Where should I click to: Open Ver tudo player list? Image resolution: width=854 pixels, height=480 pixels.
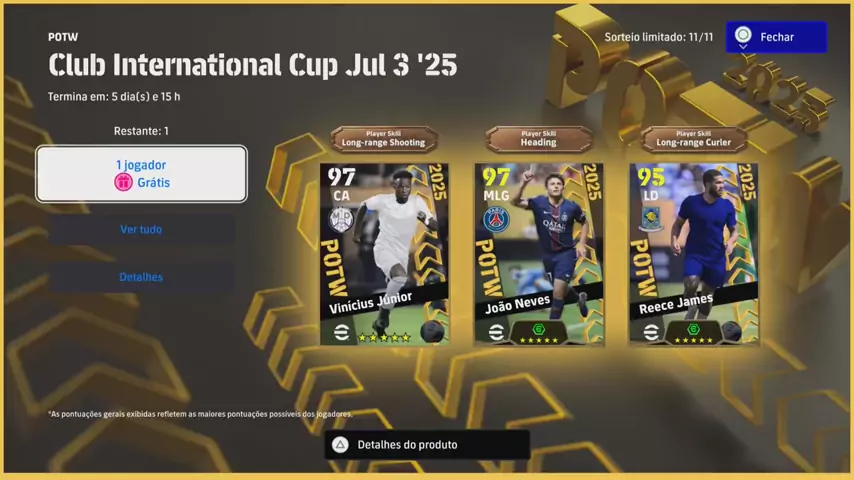[x=142, y=229]
